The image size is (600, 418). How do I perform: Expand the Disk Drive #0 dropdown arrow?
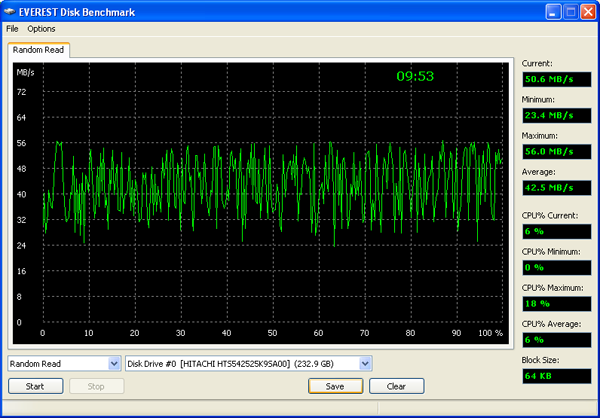point(365,364)
